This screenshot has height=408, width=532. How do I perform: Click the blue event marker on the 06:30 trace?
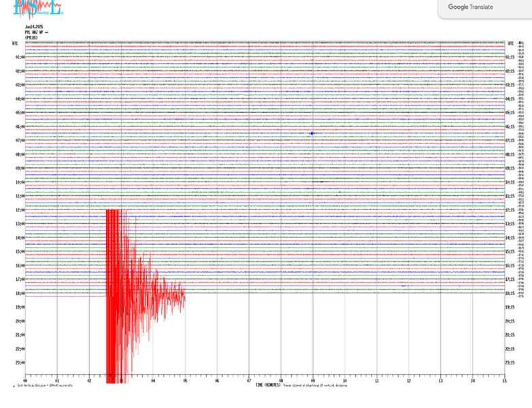coord(312,133)
